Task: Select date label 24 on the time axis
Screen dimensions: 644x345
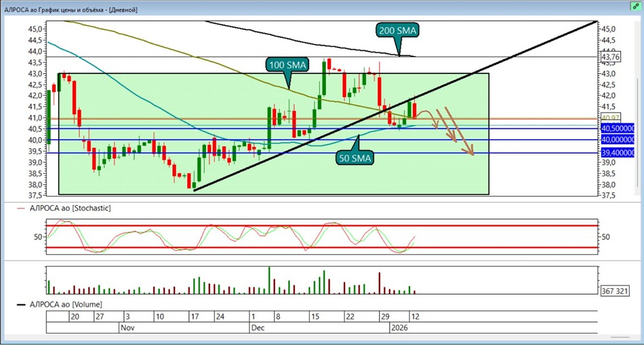Action: (x=220, y=317)
